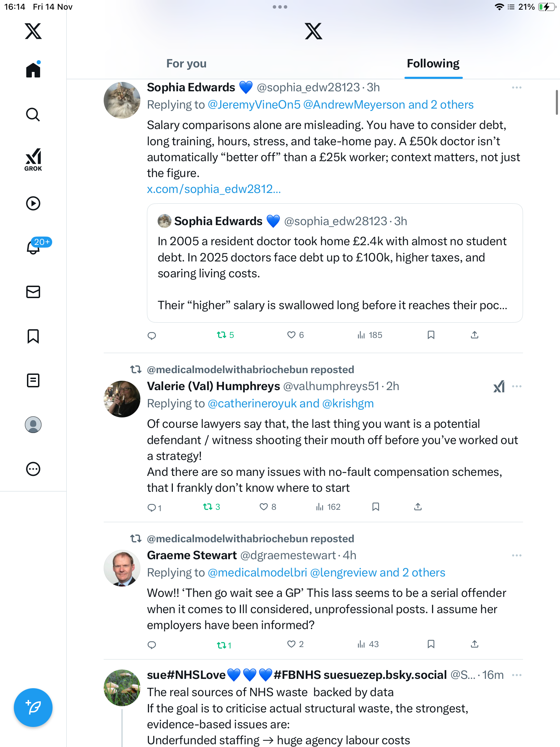This screenshot has width=560, height=747.
Task: Open Messages envelope icon
Action: point(33,292)
